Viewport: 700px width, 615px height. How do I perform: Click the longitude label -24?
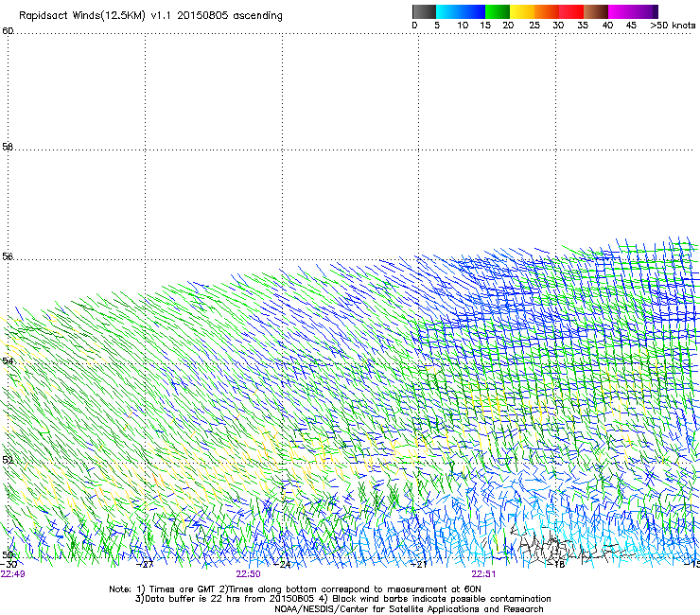click(x=282, y=564)
